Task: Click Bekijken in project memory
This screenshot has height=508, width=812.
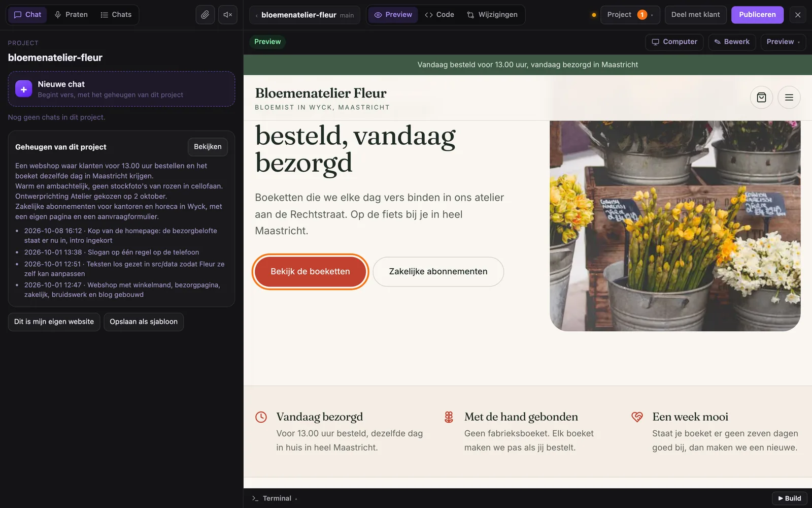Action: [208, 147]
